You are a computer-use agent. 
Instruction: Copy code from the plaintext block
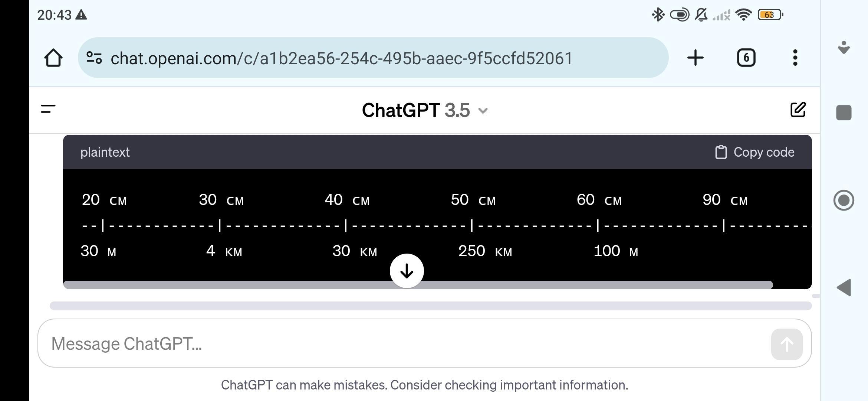[x=754, y=152]
